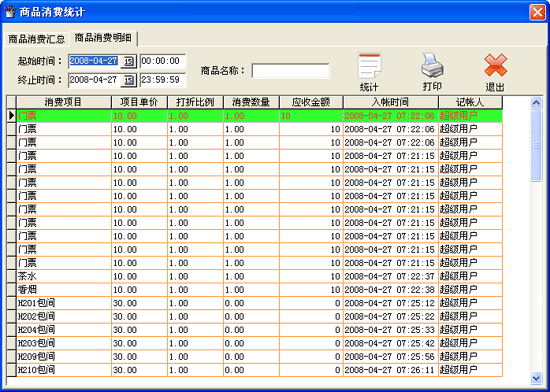Click the 记帐人 column header
Viewport: 550px width, 392px height.
470,102
